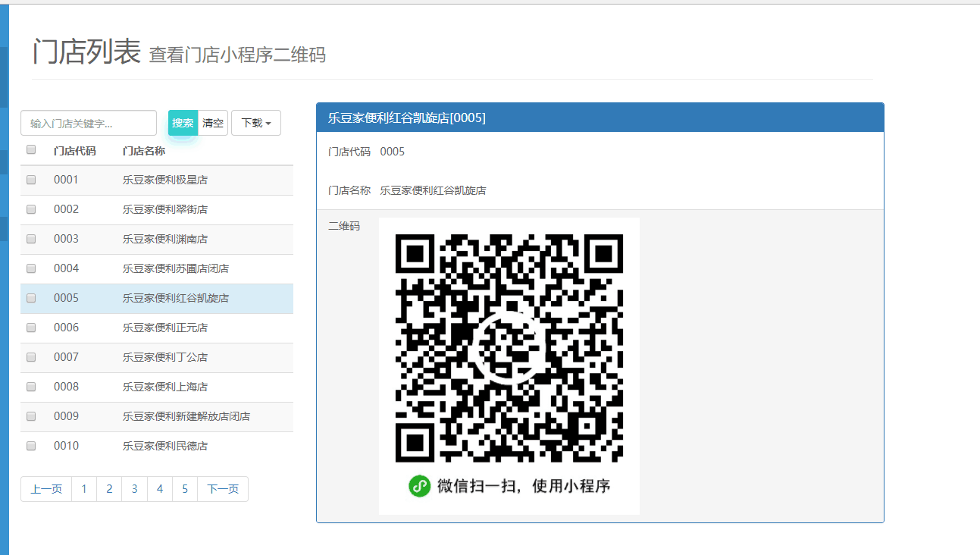The width and height of the screenshot is (980, 555).
Task: Select row 乐豆家便利正元店
Action: point(157,328)
